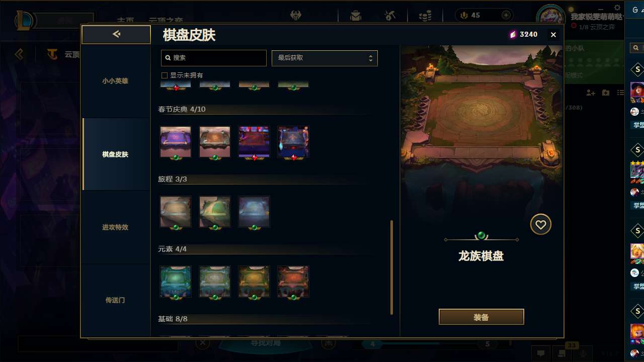Click the heart favorite icon on preview

tap(541, 225)
